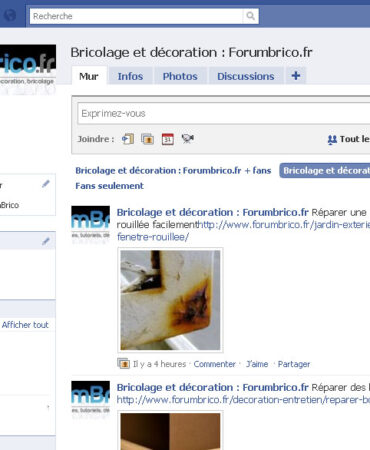Open the 'Tout le' audience selector
The height and width of the screenshot is (450, 370).
[x=348, y=139]
